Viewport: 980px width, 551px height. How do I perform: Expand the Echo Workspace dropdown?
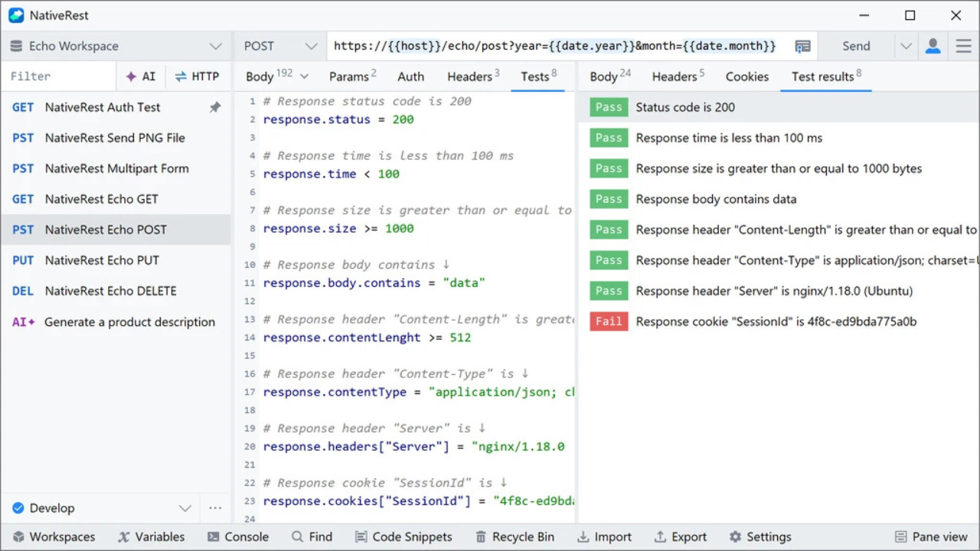click(x=215, y=46)
